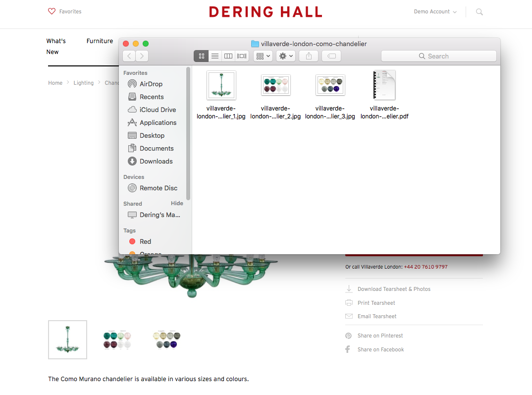The height and width of the screenshot is (395, 532).
Task: Hide the Shared sidebar section
Action: [177, 203]
